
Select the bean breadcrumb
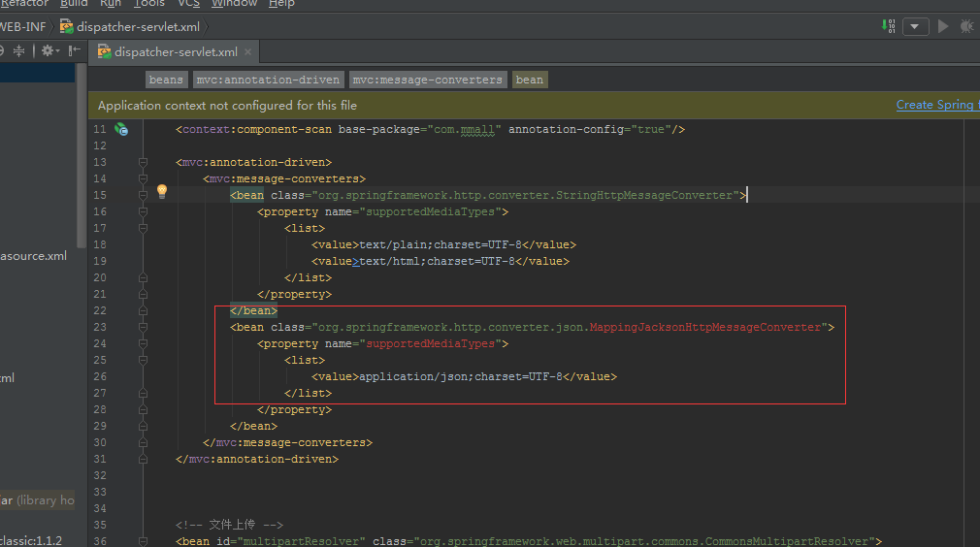530,80
